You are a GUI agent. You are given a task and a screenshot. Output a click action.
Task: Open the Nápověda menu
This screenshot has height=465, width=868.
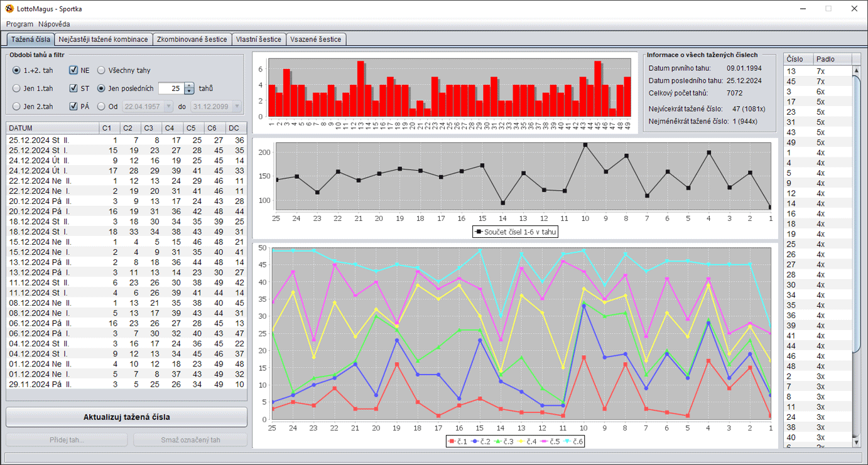click(x=54, y=24)
